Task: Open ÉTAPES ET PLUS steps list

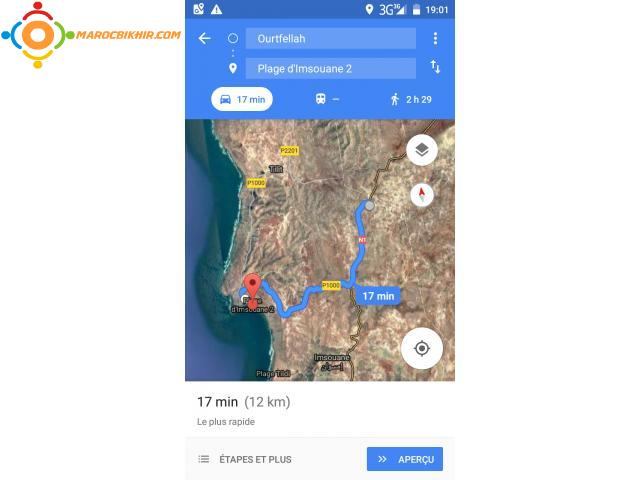Action: tap(245, 459)
